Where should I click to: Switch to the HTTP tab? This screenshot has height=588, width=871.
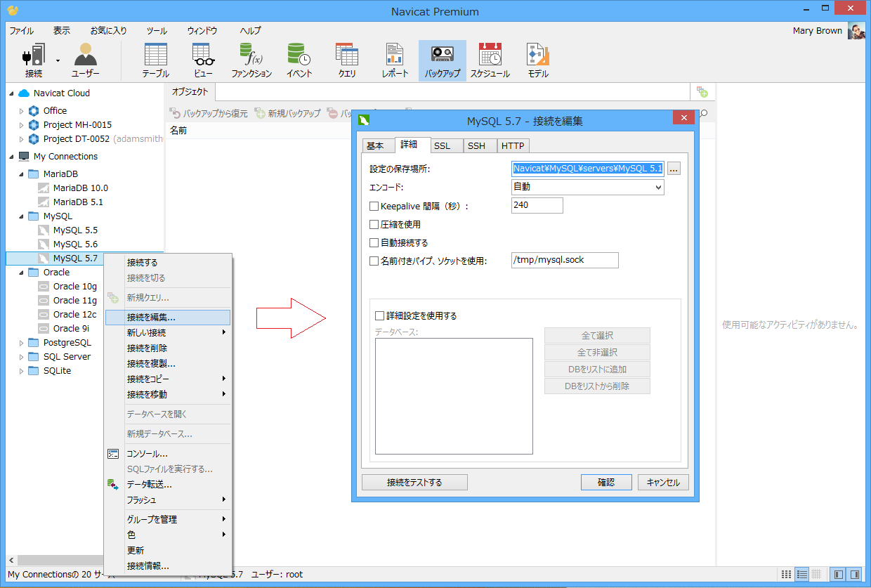coord(513,146)
